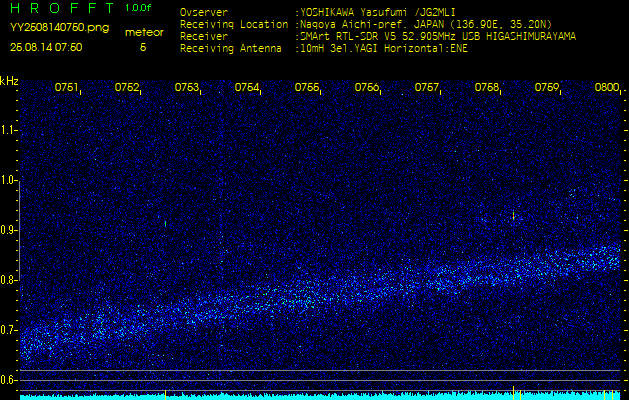Click the "Receiving Location" label

pyautogui.click(x=234, y=24)
